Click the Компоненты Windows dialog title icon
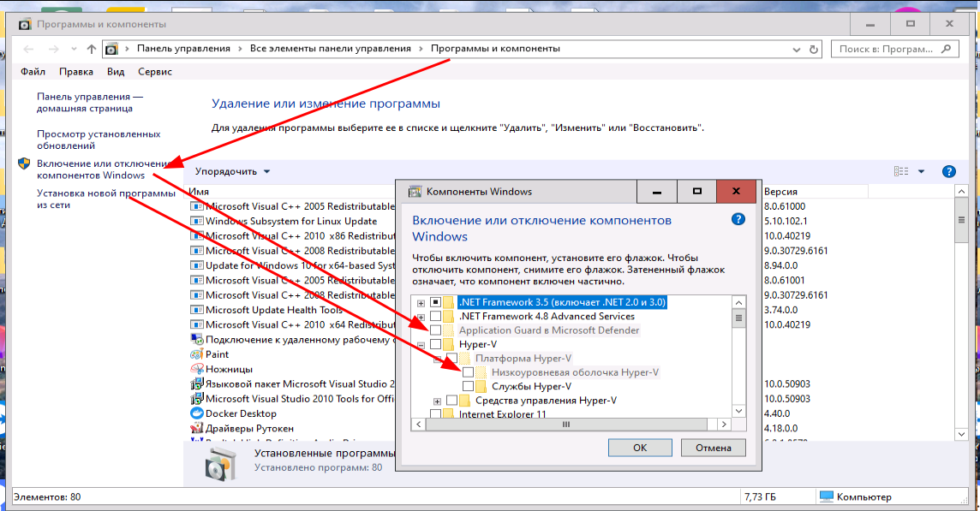 tap(415, 192)
